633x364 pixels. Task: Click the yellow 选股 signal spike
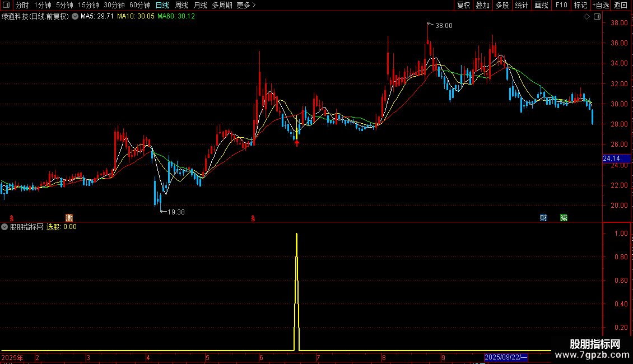point(297,291)
